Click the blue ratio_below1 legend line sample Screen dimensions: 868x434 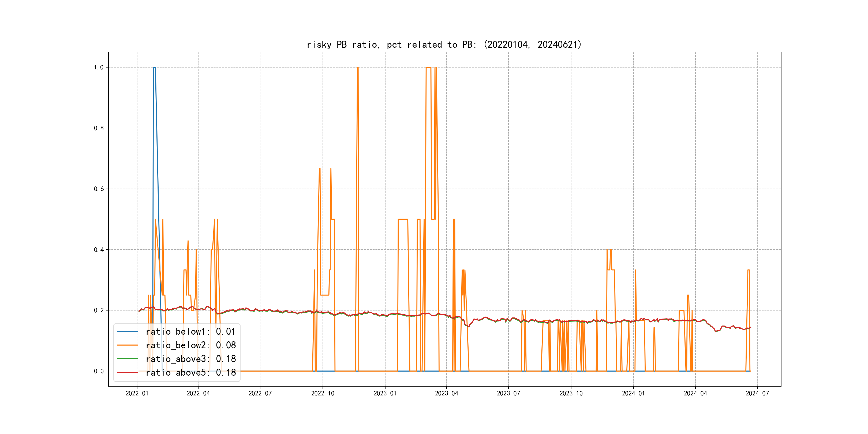(x=127, y=332)
